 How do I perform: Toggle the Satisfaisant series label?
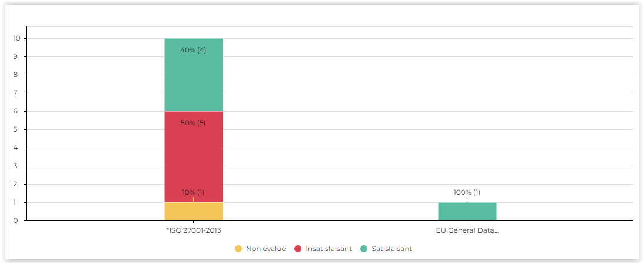pyautogui.click(x=391, y=249)
